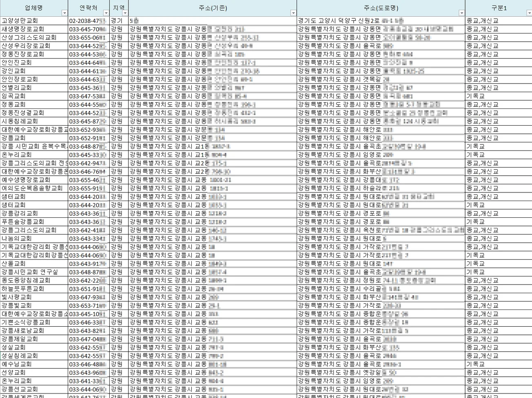Click the 구분1 header label
532x398 pixels.
(x=499, y=8)
